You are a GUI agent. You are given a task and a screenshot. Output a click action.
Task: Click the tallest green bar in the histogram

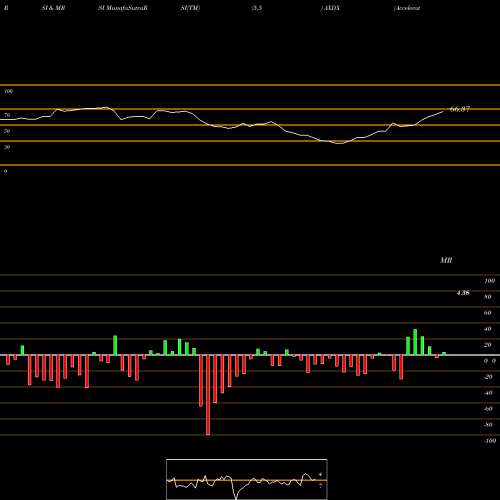pos(415,342)
